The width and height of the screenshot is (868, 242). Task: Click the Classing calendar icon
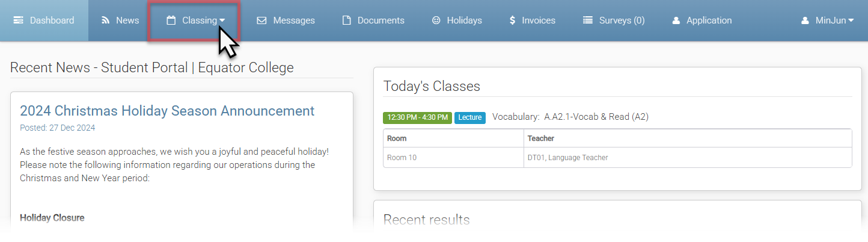pos(171,20)
